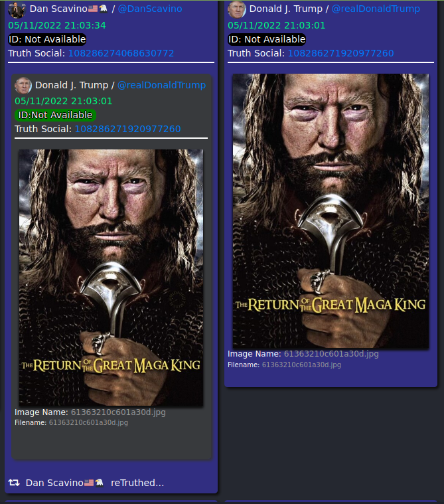This screenshot has width=444, height=504.
Task: Click the reTruthed arrows icon
Action: coord(14,483)
